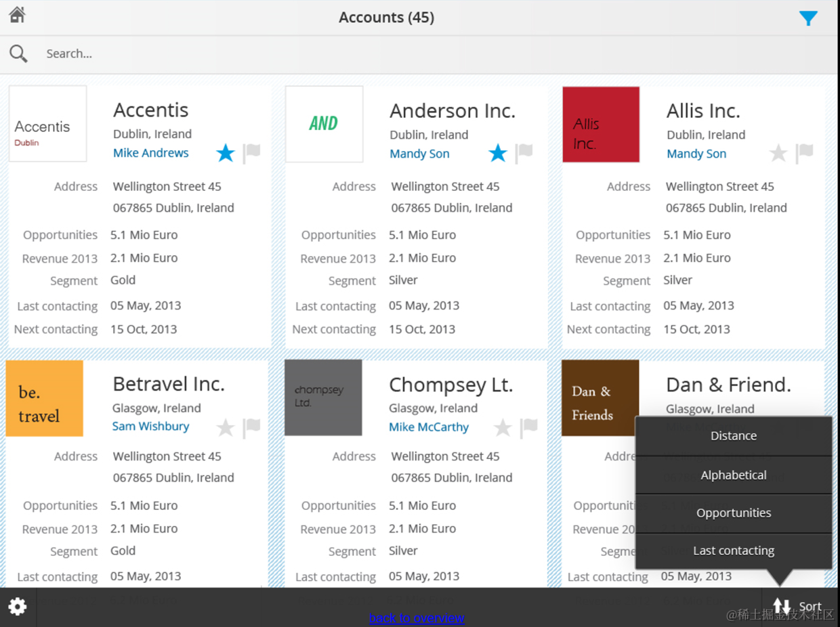
Task: Open the Accentis account title
Action: 151,110
